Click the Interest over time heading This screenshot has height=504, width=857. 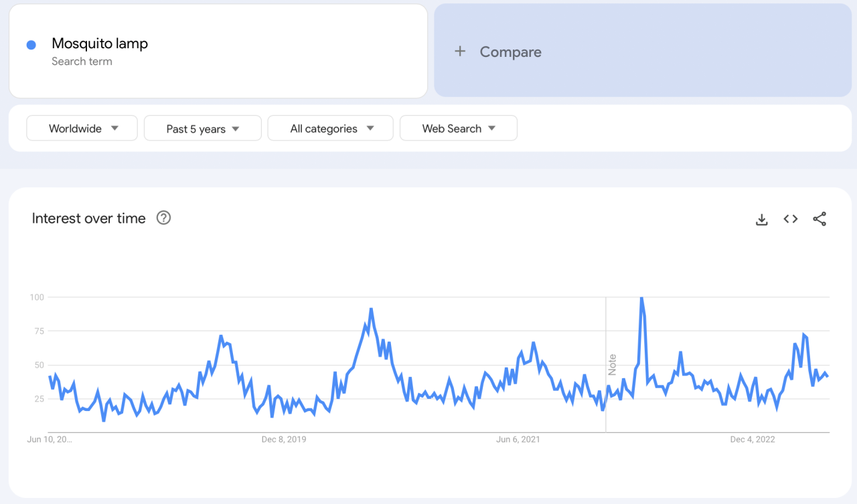click(x=88, y=218)
